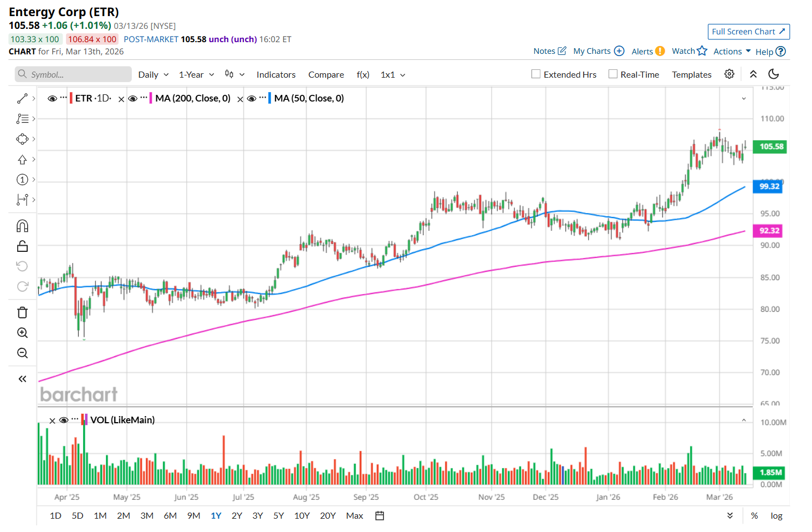Open the Actions dropdown menu
Viewport: 812px width, 532px height.
coord(732,52)
